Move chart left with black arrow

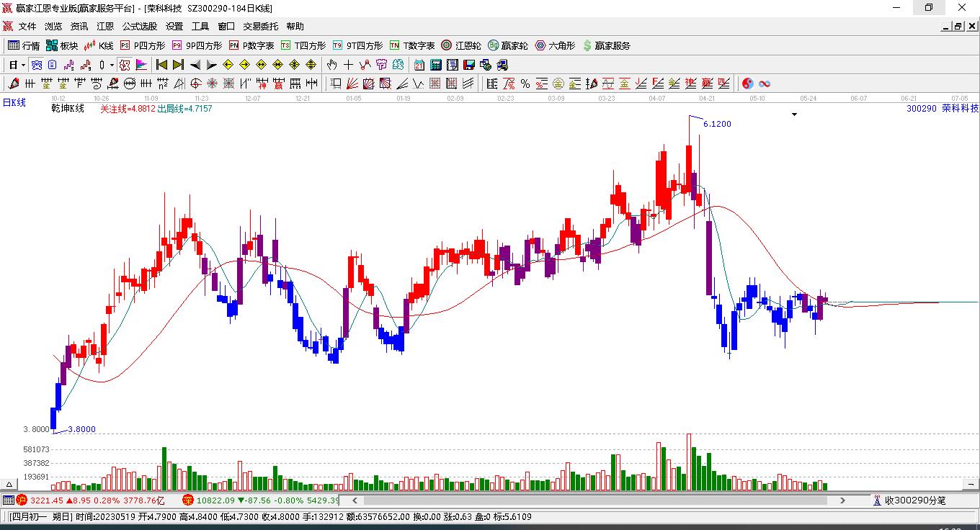click(195, 65)
